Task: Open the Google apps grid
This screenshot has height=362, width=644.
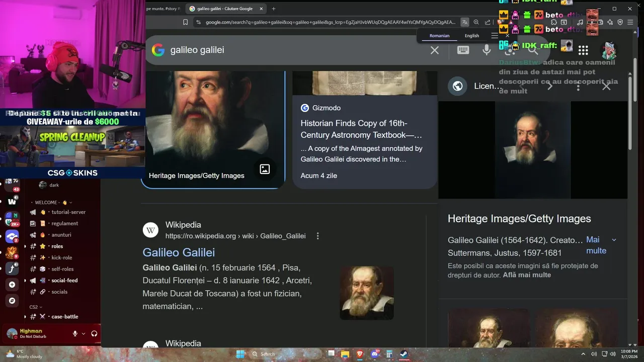Action: click(x=583, y=50)
